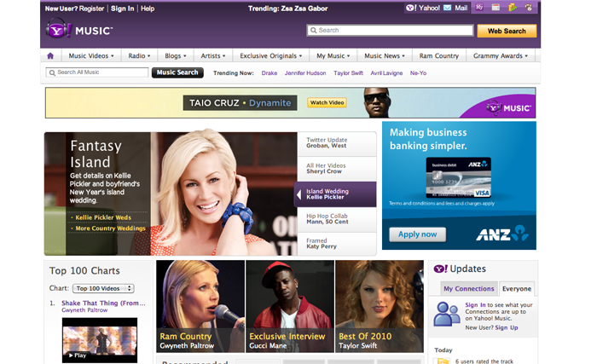Viewport: 597px width, 364px height.
Task: Open the Kellie Pickler Weds link
Action: click(x=103, y=217)
